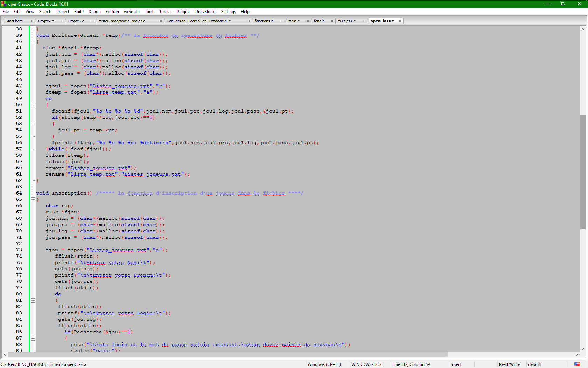The width and height of the screenshot is (588, 368).
Task: Collapse the Inscription function fold at line 65
Action: (x=33, y=199)
